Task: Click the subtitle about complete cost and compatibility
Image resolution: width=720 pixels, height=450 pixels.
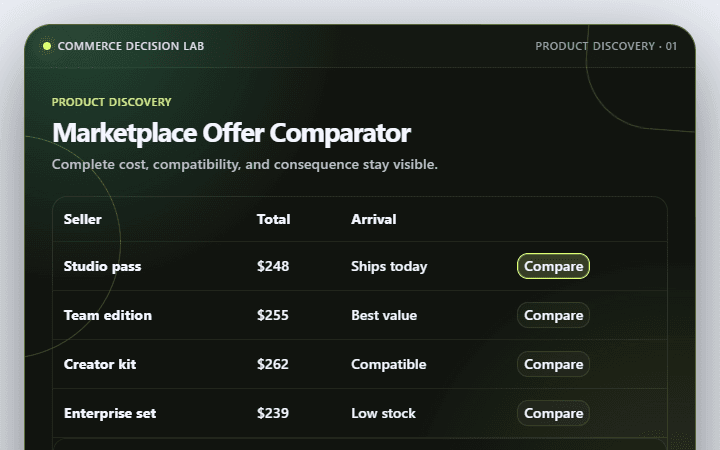Action: (245, 164)
